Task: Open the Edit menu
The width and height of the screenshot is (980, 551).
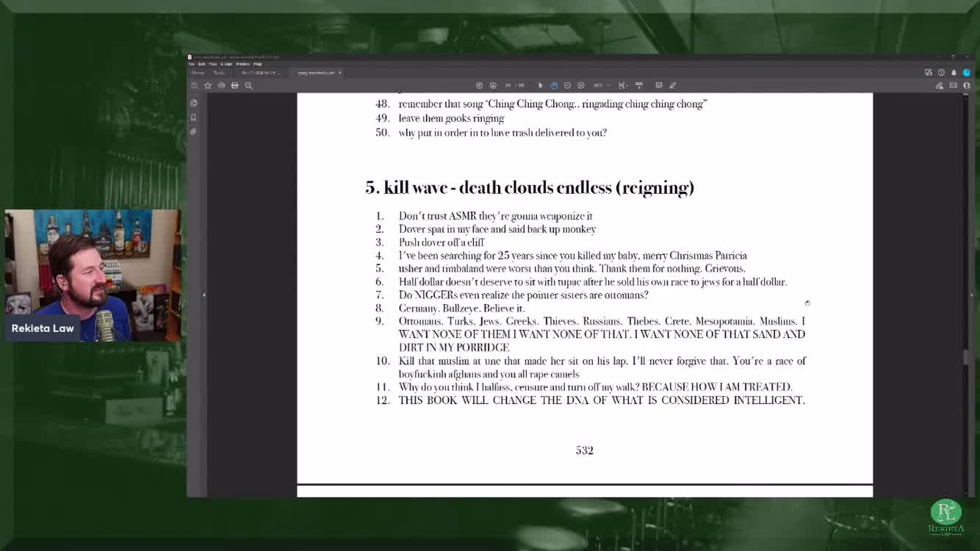Action: pos(201,64)
